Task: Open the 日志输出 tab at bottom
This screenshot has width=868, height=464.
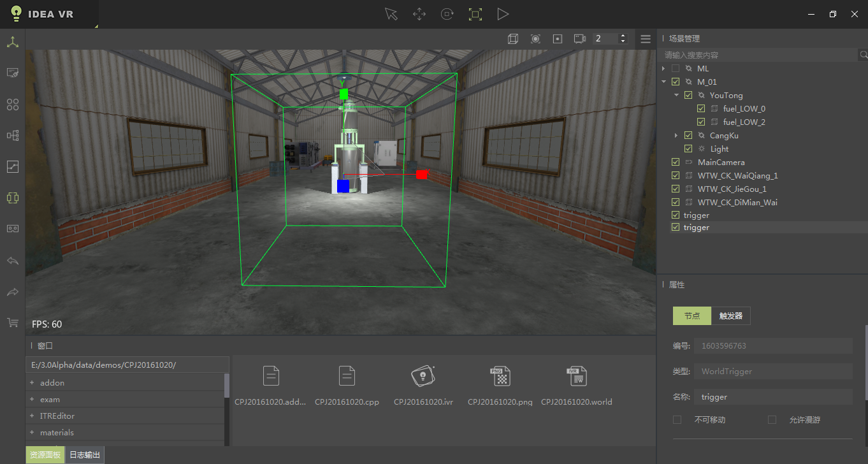Action: coord(85,454)
